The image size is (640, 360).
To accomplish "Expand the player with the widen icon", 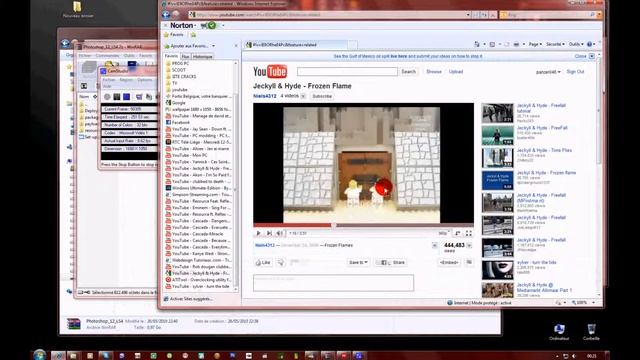I will [458, 233].
